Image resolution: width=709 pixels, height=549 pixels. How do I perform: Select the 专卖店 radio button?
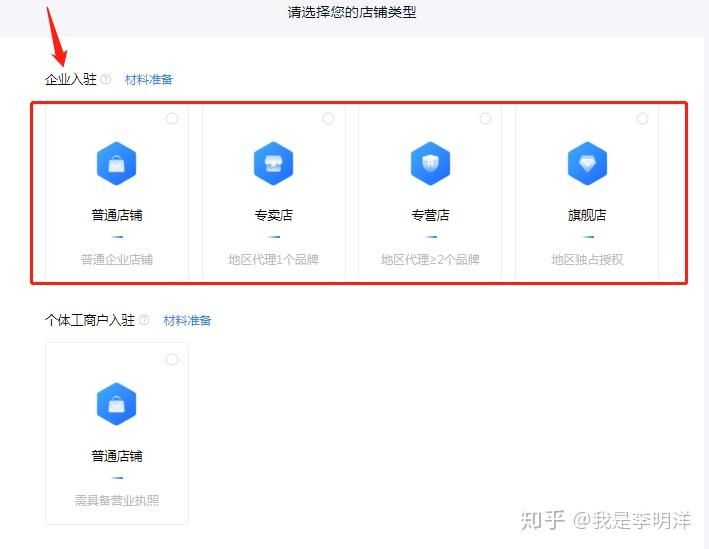[x=328, y=118]
